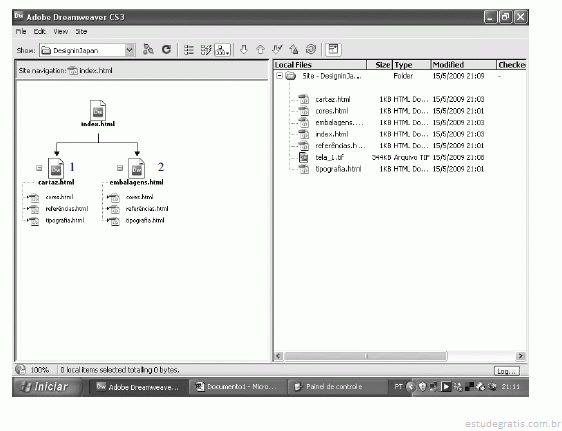Click the tela_1.tif file icon
This screenshot has width=562, height=431.
304,157
